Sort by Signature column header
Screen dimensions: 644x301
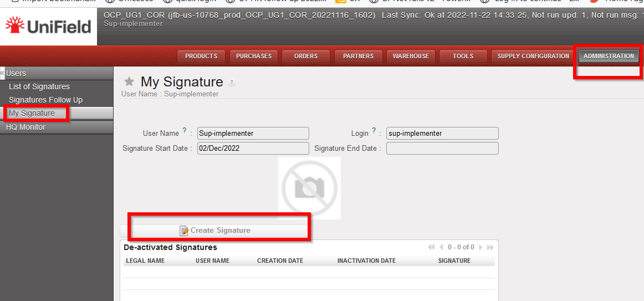(x=454, y=261)
